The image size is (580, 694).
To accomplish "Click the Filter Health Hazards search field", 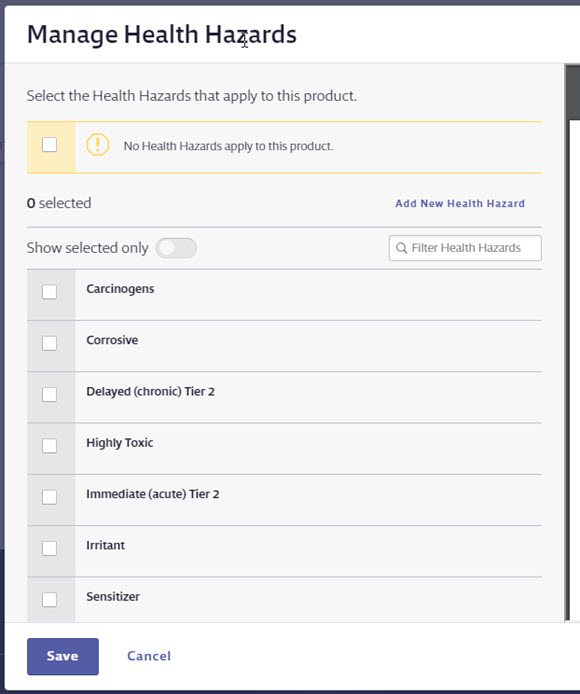I will point(465,248).
